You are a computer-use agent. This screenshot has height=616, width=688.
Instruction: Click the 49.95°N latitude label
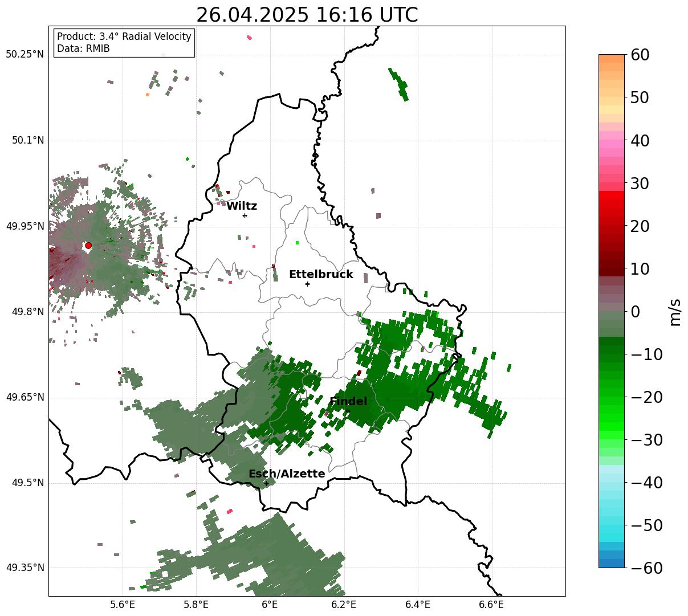25,226
